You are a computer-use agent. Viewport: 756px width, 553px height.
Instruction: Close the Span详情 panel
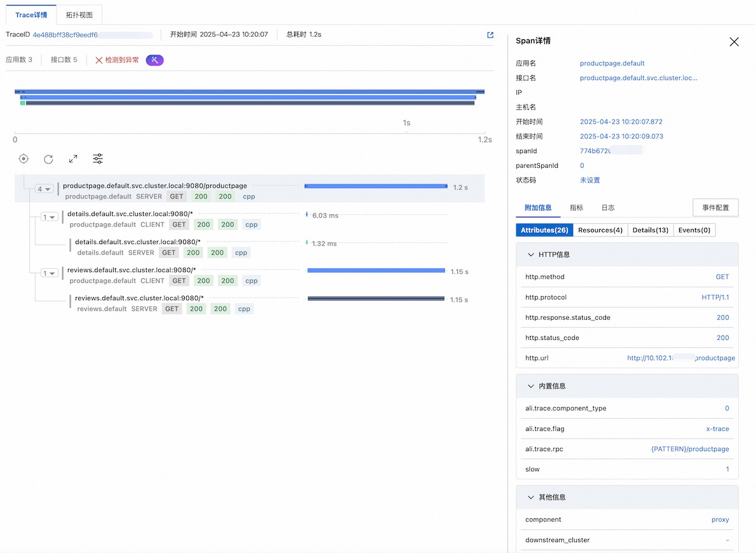click(734, 42)
